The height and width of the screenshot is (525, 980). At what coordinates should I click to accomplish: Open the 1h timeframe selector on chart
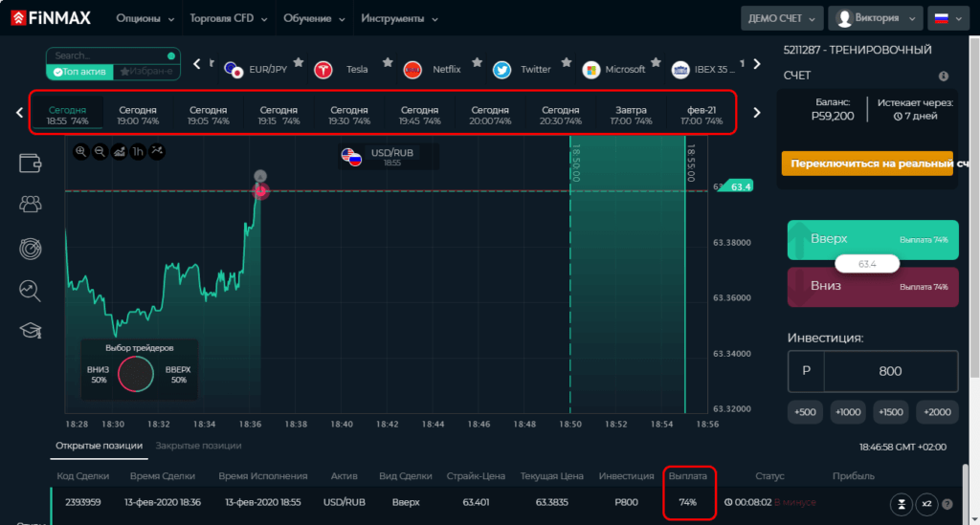tap(138, 151)
